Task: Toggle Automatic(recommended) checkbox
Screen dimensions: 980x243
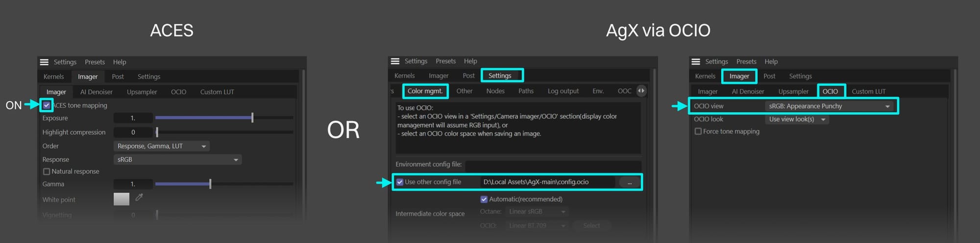Action: (x=484, y=199)
